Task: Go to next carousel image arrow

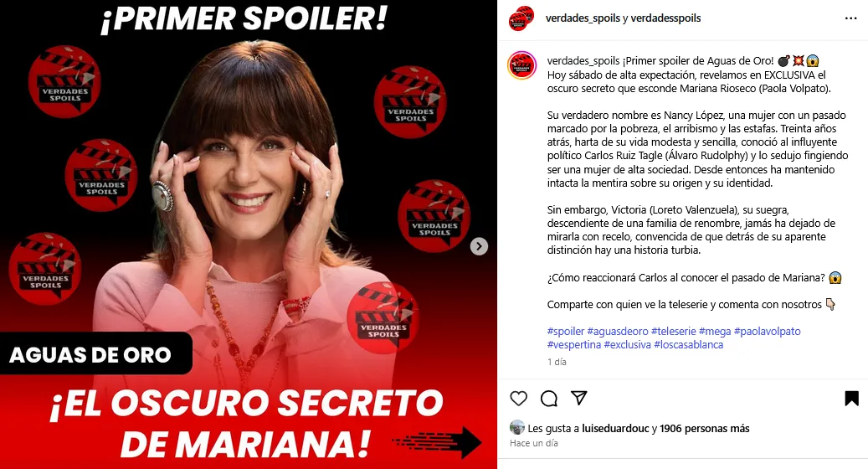Action: (479, 246)
